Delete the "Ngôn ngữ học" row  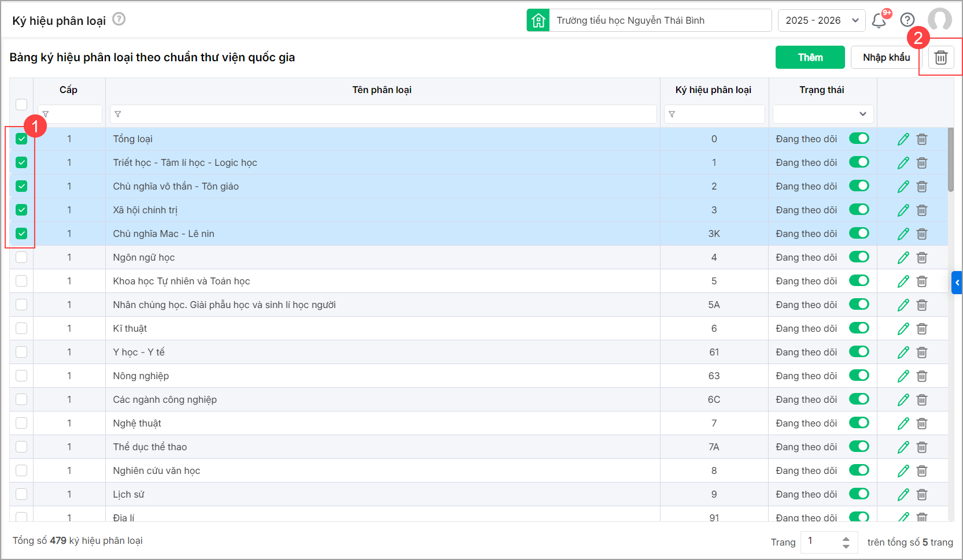(x=922, y=258)
